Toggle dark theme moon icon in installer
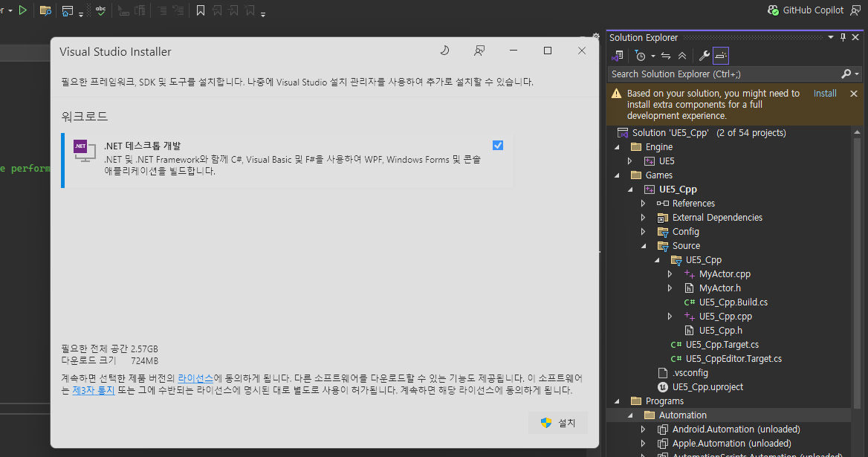868x457 pixels. (444, 51)
